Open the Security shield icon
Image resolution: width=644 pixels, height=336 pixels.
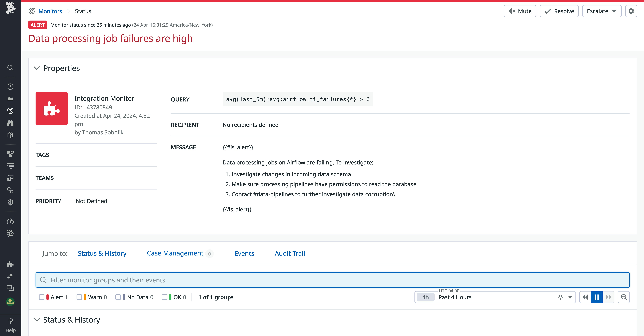click(x=10, y=202)
